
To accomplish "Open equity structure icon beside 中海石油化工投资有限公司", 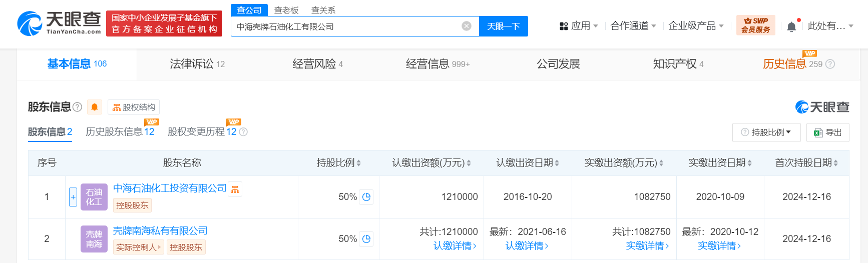I will coord(235,189).
